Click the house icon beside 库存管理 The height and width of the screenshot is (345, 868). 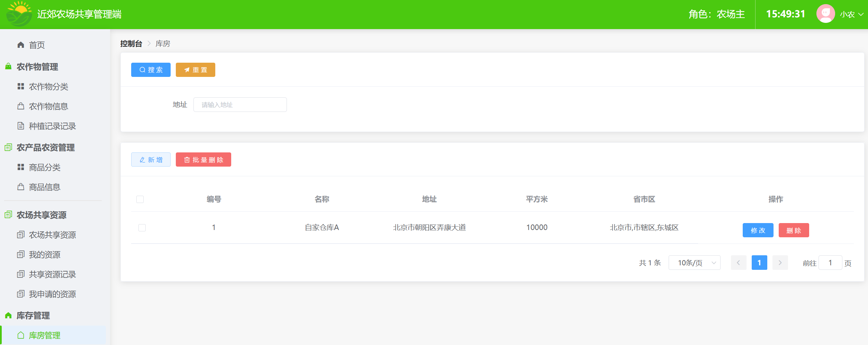tap(8, 316)
